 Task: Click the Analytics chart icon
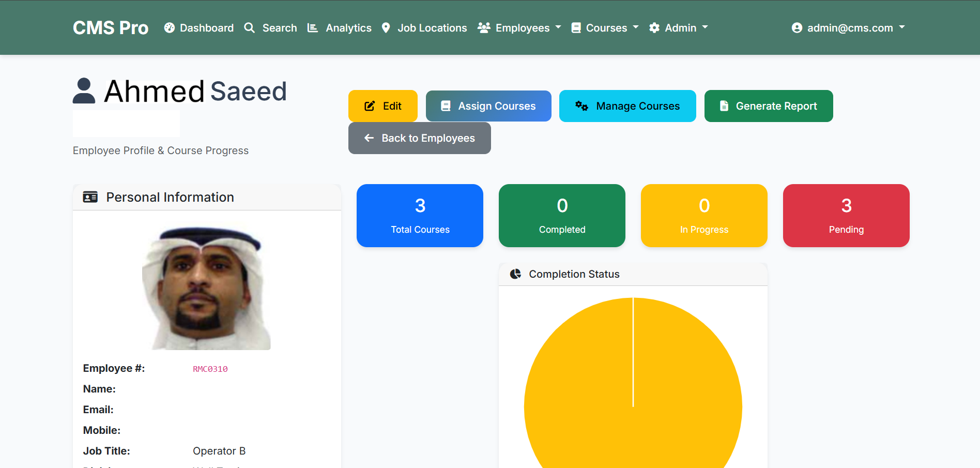[x=313, y=28]
